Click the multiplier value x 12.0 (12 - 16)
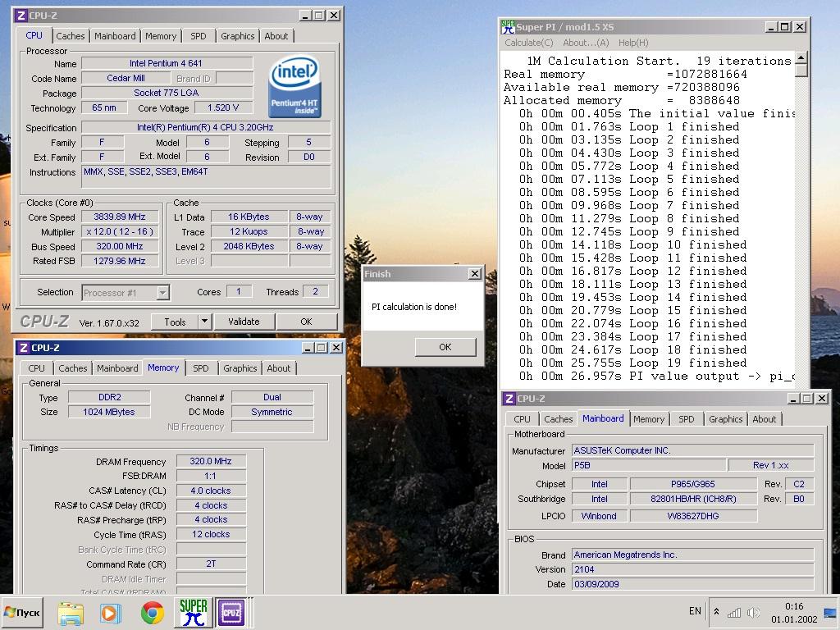The width and height of the screenshot is (840, 630). pos(120,231)
